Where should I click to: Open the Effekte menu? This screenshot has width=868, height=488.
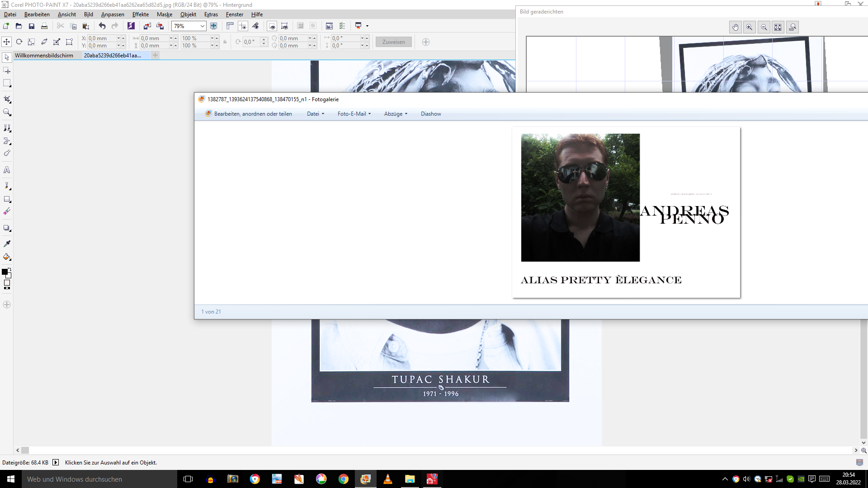click(x=141, y=14)
